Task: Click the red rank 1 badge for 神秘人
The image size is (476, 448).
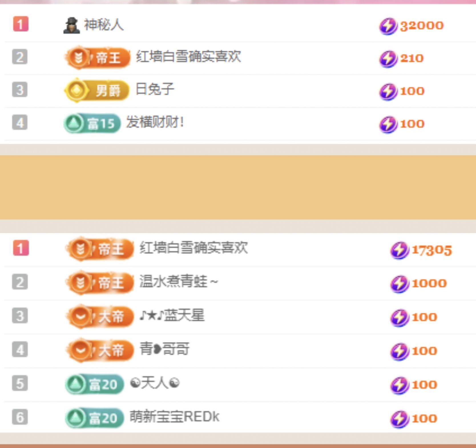Action: tap(21, 24)
